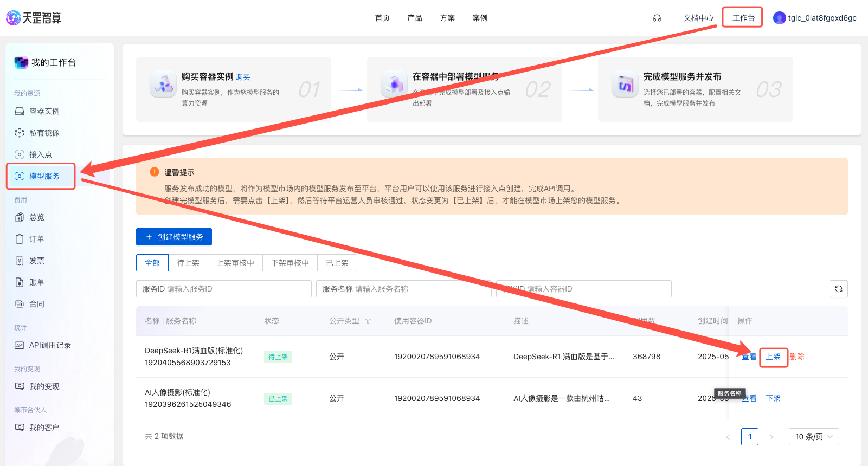The image size is (868, 466).
Task: Select page 1 in pagination
Action: 750,437
